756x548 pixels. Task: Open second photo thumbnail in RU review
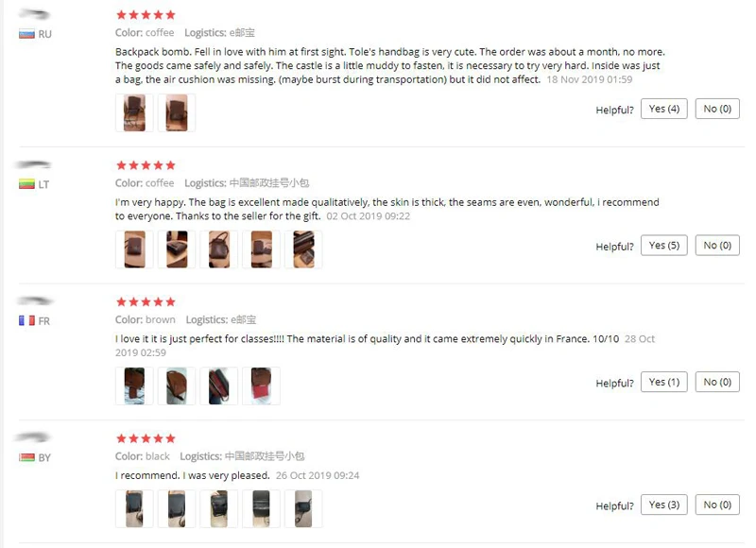coord(177,112)
